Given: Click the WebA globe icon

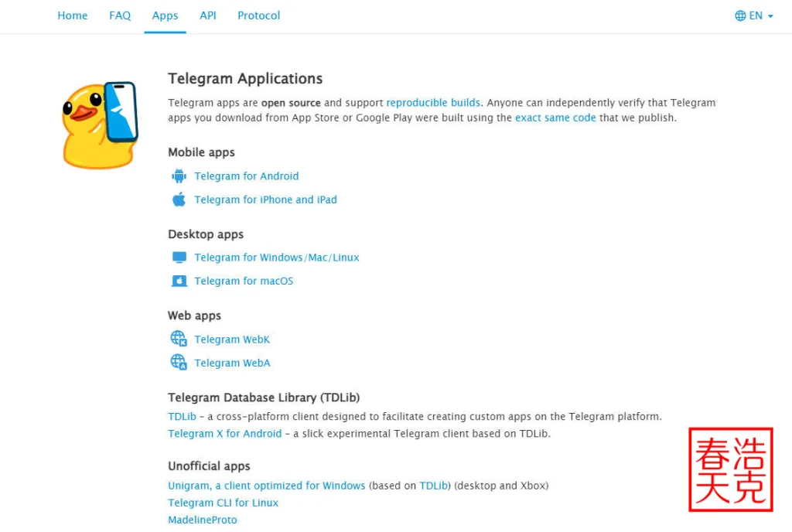Looking at the screenshot, I should tap(179, 362).
